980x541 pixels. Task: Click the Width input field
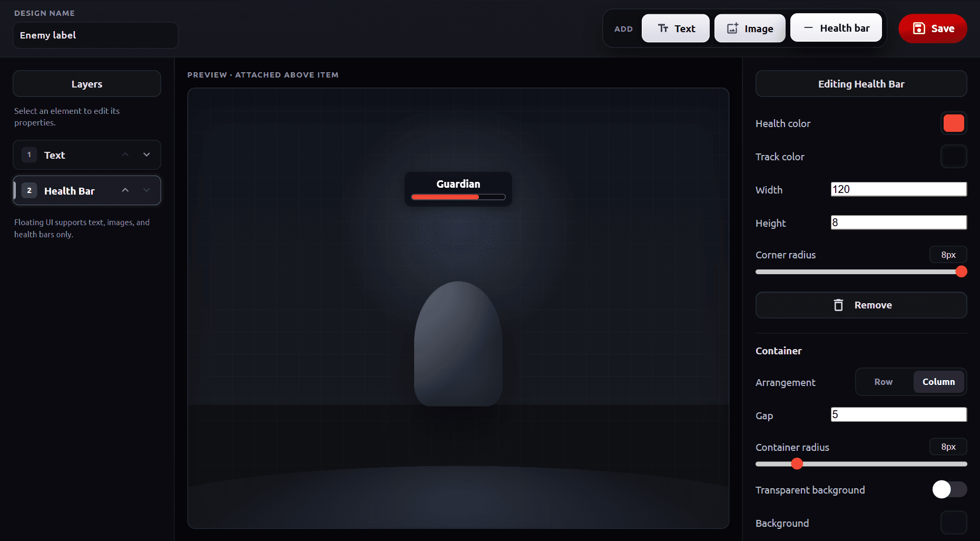pyautogui.click(x=899, y=189)
